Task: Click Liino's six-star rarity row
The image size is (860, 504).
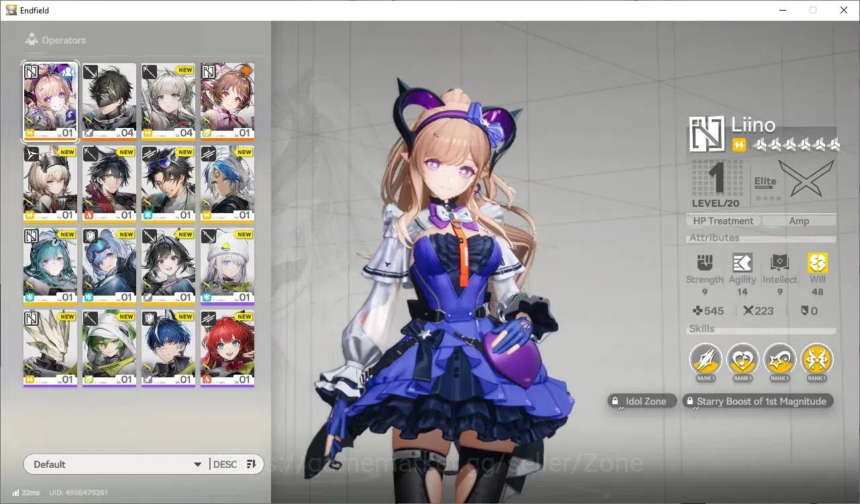Action: coord(796,145)
